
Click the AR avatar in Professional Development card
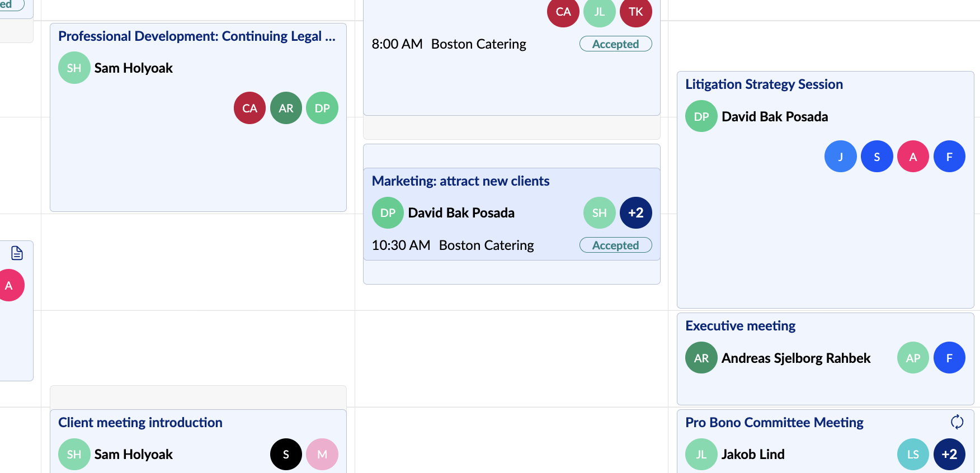[286, 108]
